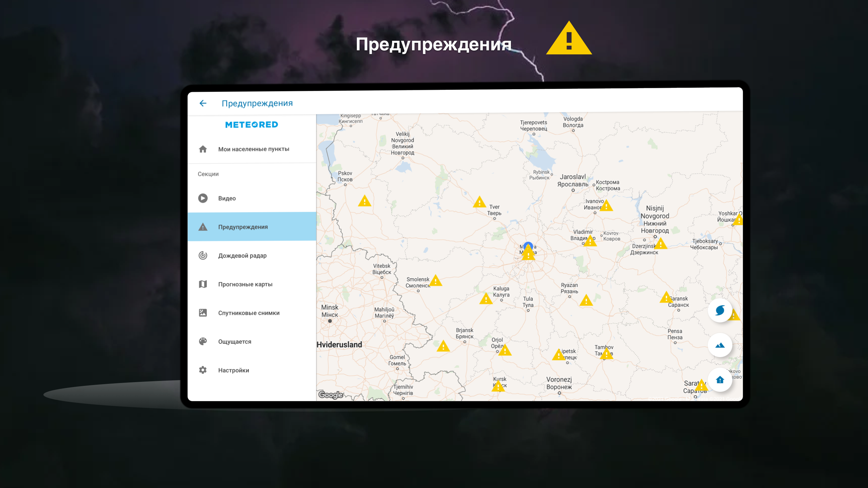Select the Ощущается menu entry

235,342
